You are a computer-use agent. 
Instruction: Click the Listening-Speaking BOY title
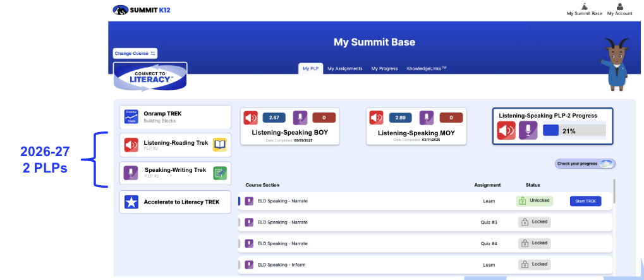(290, 133)
